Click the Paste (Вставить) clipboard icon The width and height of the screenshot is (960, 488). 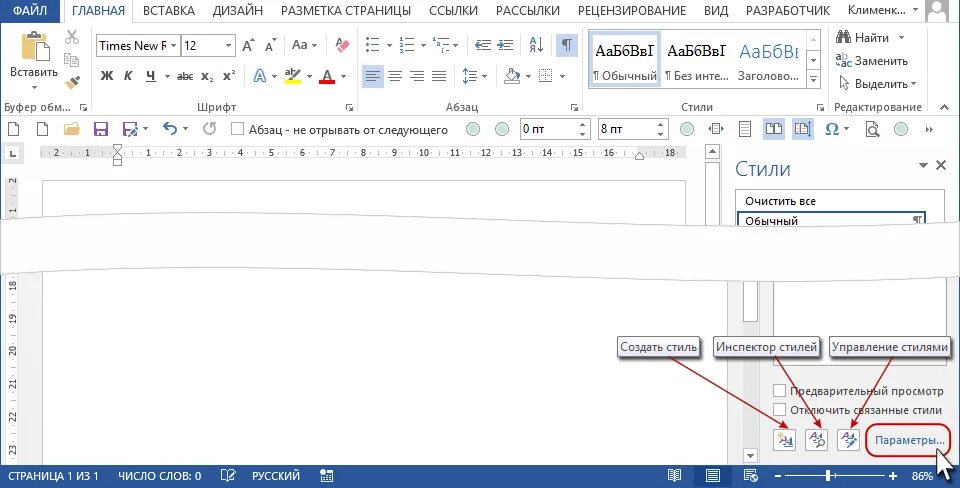click(x=35, y=47)
